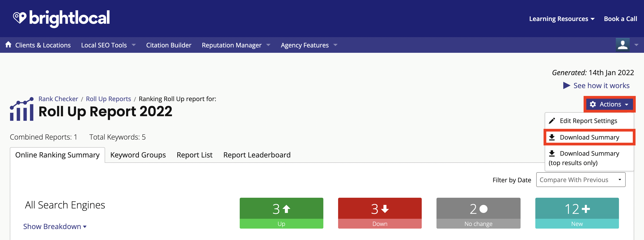Click the Book a Call link

[x=621, y=19]
